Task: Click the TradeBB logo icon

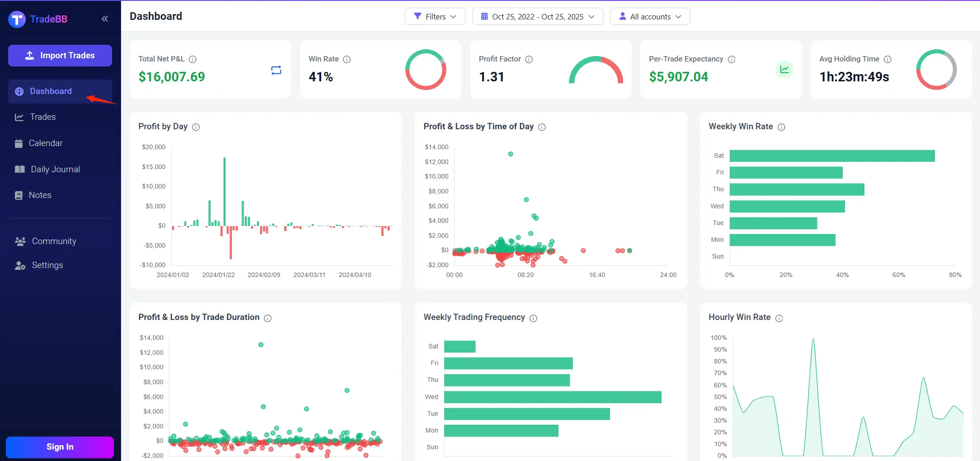Action: (x=17, y=19)
